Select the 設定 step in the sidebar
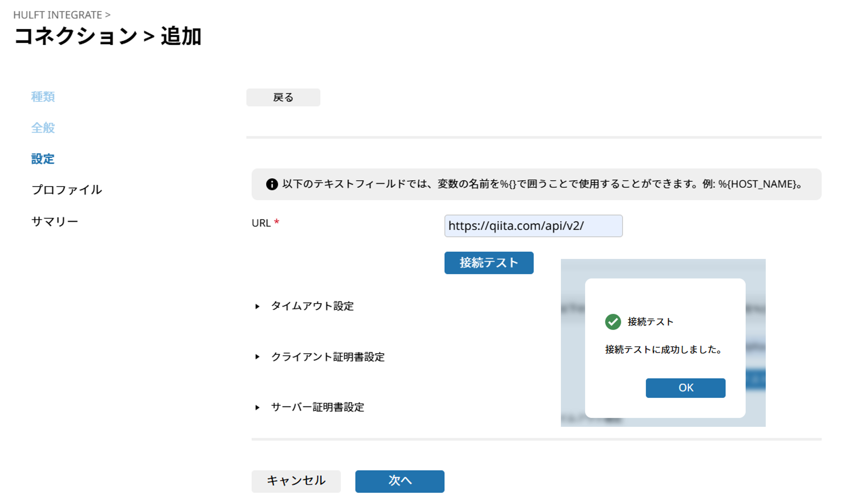This screenshot has height=504, width=860. (x=42, y=159)
